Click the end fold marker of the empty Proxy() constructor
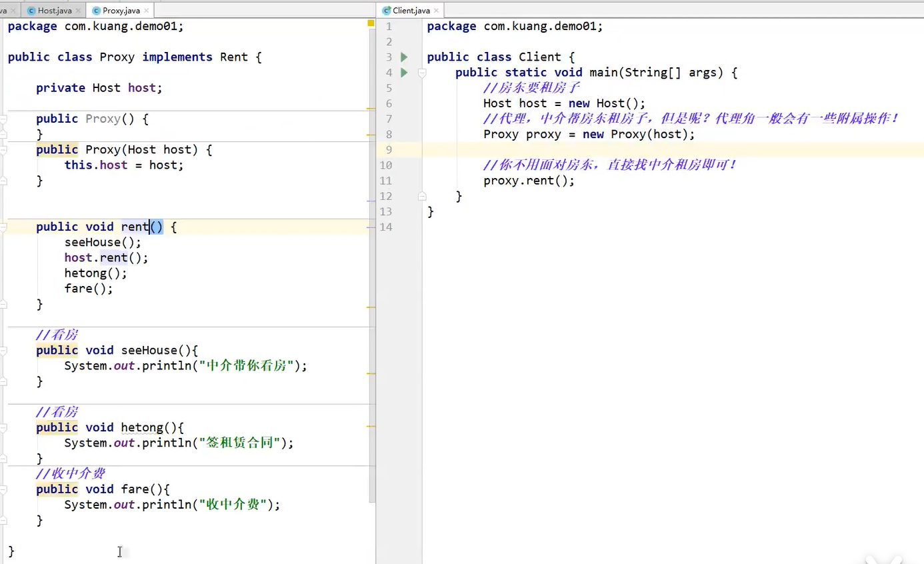 (3, 135)
